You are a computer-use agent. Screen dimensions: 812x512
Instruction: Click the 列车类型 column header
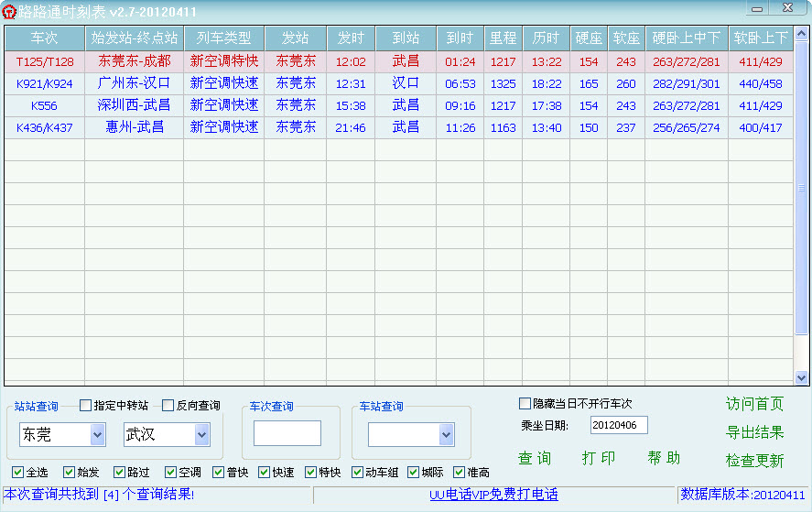[x=223, y=38]
